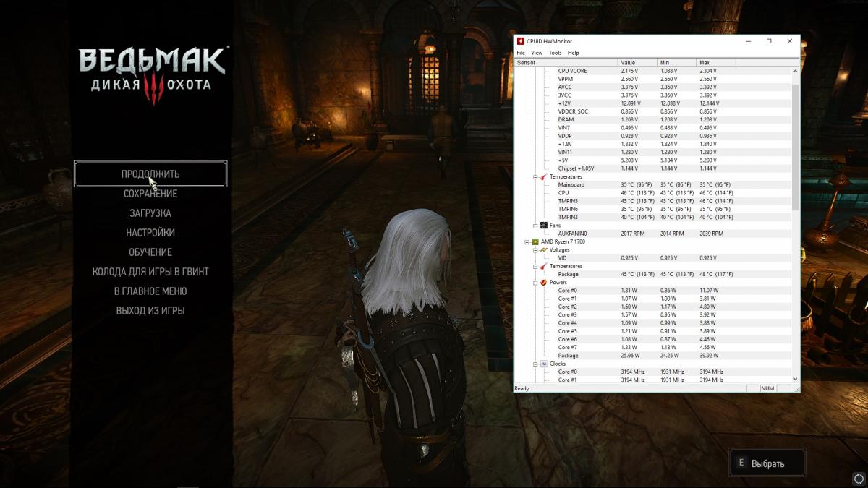Click the waveform icon beside Voltages
The height and width of the screenshot is (488, 868).
tap(543, 249)
